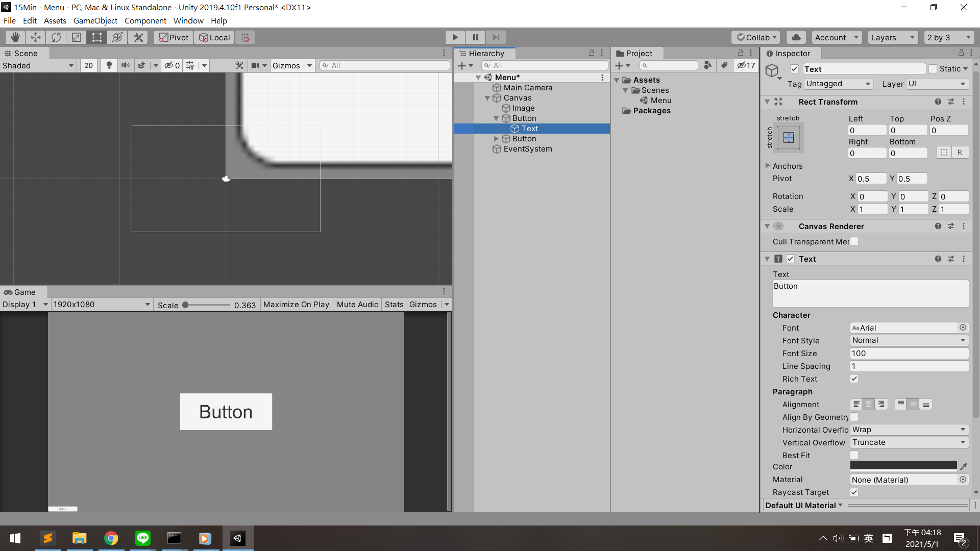980x551 pixels.
Task: Click the Pause button
Action: (475, 37)
